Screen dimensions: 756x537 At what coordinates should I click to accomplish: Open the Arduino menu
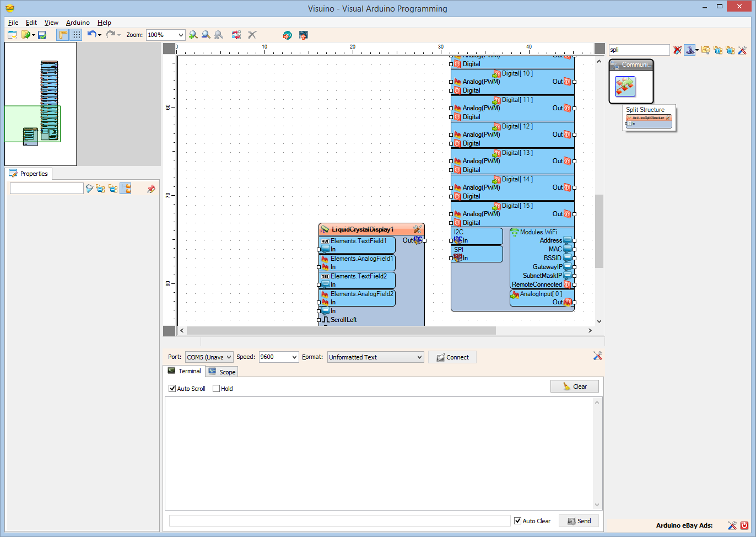pos(77,23)
